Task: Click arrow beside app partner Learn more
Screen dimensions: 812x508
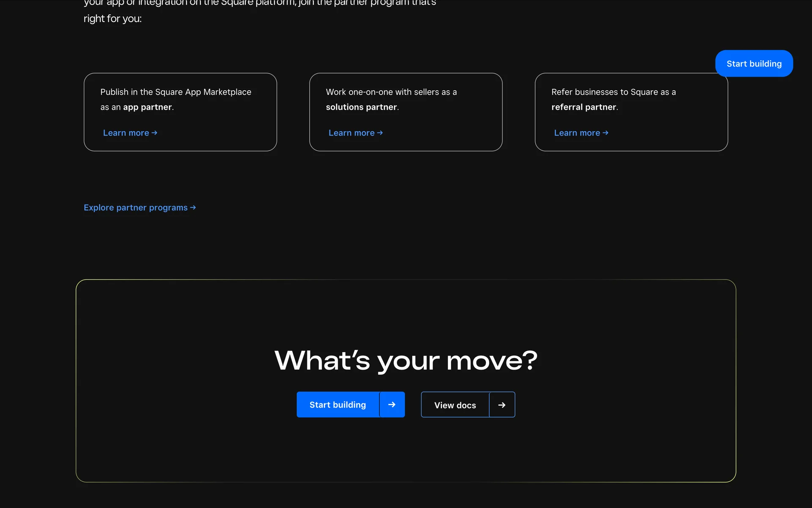Action: [154, 133]
